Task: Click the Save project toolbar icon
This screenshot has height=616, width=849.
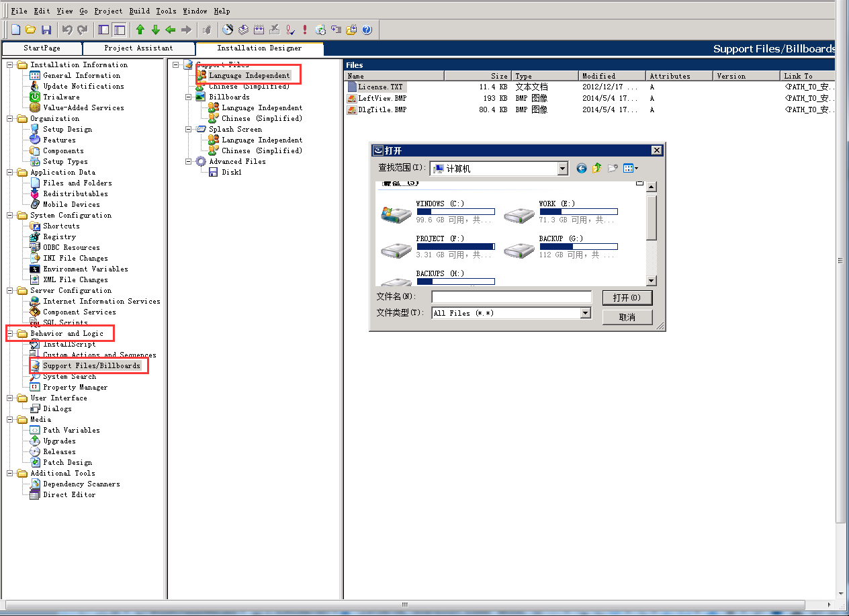Action: point(46,30)
